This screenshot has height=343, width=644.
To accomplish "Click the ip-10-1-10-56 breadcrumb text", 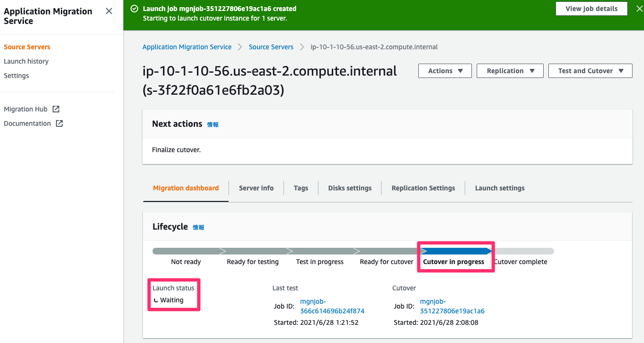I will [374, 47].
